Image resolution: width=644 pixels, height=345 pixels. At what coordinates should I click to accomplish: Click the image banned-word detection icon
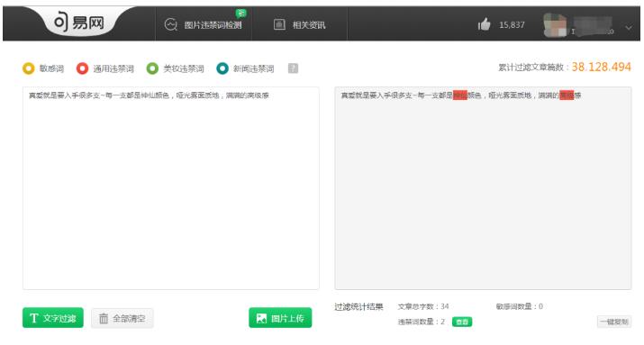170,24
